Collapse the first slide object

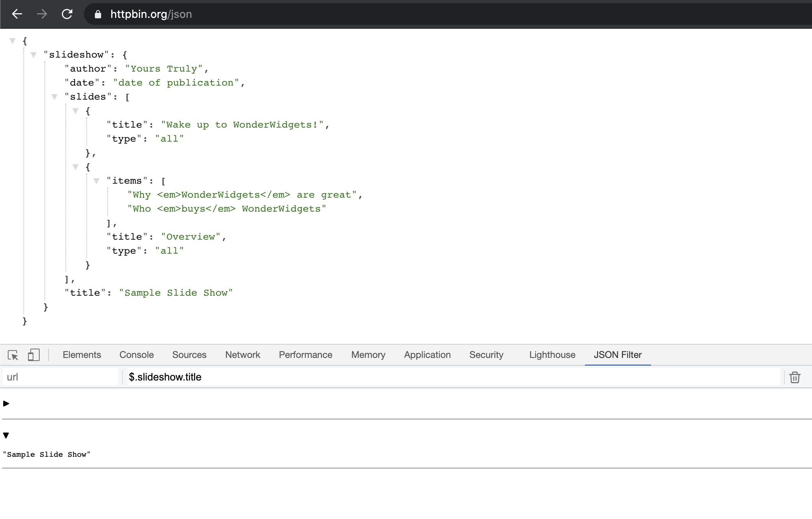click(x=75, y=111)
